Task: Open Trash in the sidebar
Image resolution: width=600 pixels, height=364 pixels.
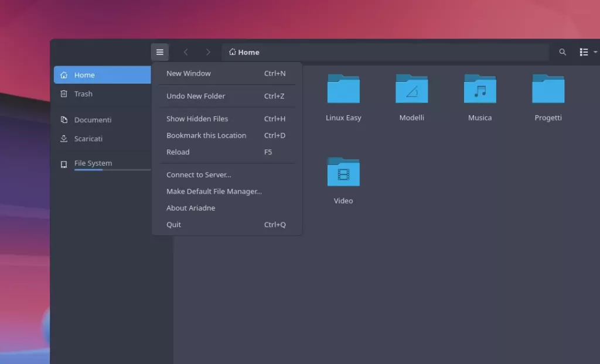Action: pos(102,94)
